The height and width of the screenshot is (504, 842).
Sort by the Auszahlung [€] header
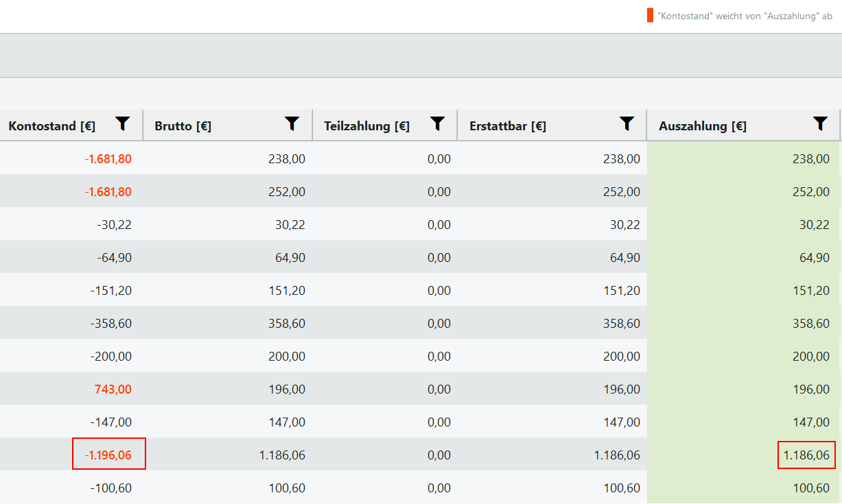[703, 126]
